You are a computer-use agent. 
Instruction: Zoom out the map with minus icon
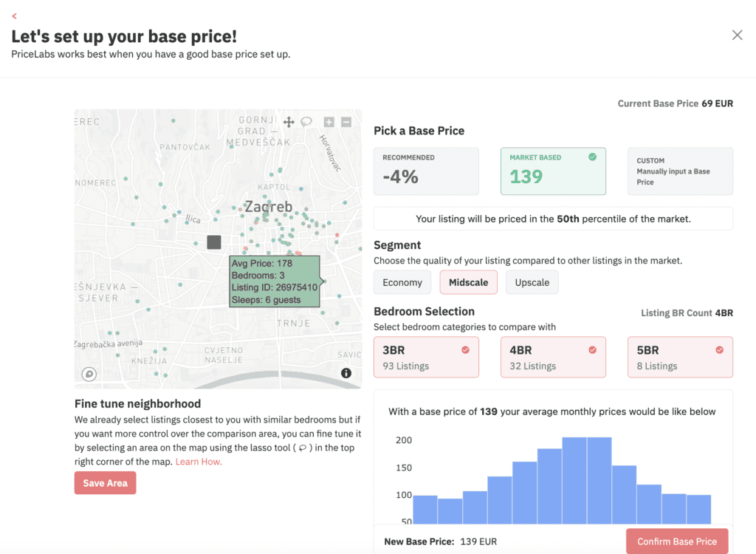(346, 123)
